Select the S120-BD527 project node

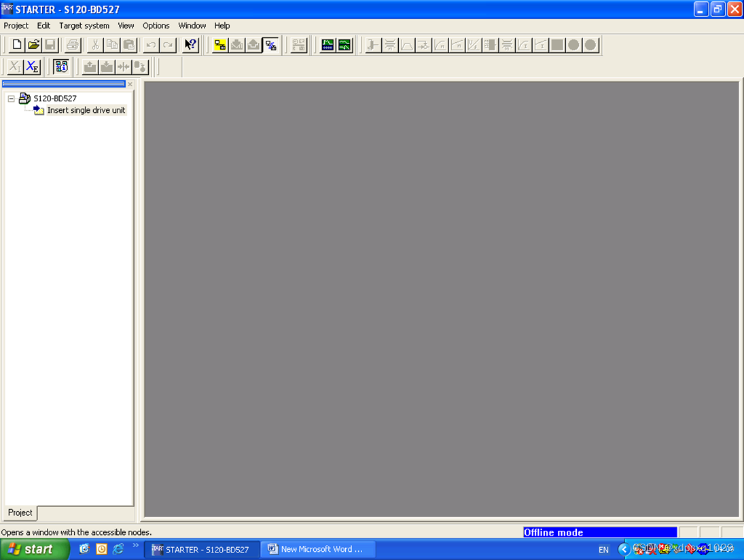coord(54,99)
